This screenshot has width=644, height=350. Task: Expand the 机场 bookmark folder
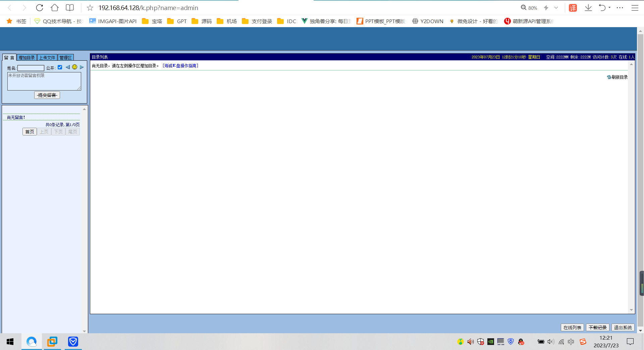[227, 21]
